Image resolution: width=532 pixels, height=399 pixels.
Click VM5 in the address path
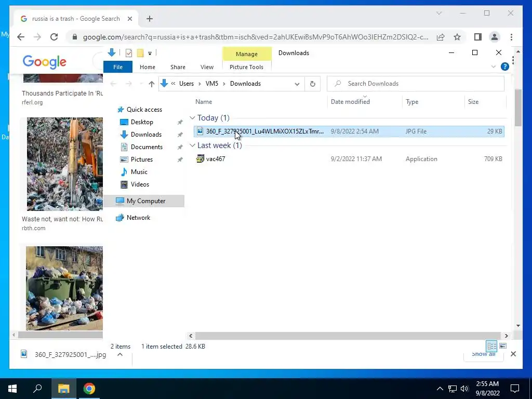click(x=212, y=84)
